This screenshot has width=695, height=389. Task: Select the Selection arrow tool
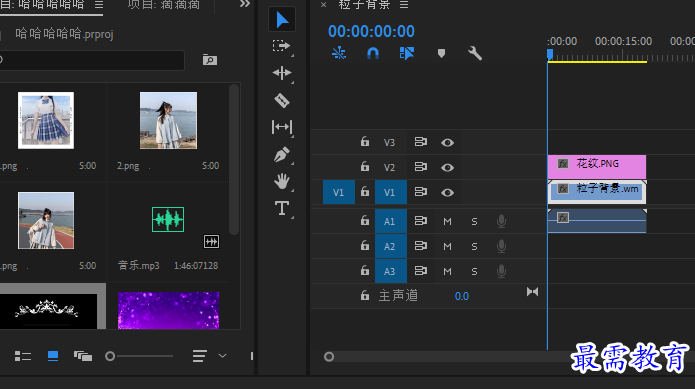[x=282, y=20]
